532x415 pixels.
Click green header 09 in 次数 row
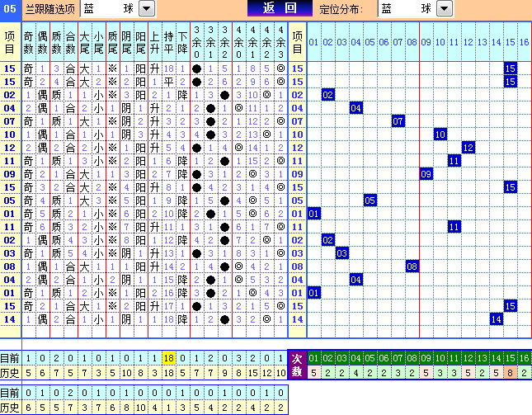point(426,358)
